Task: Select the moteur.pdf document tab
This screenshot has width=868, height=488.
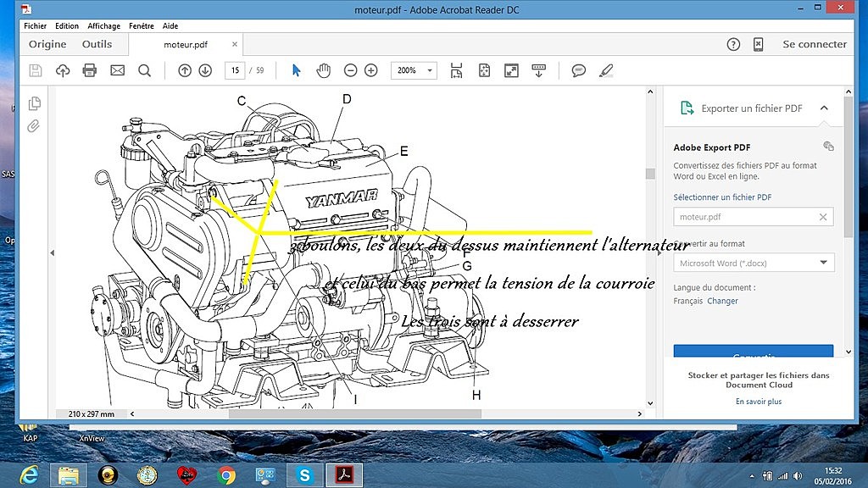Action: pyautogui.click(x=186, y=44)
